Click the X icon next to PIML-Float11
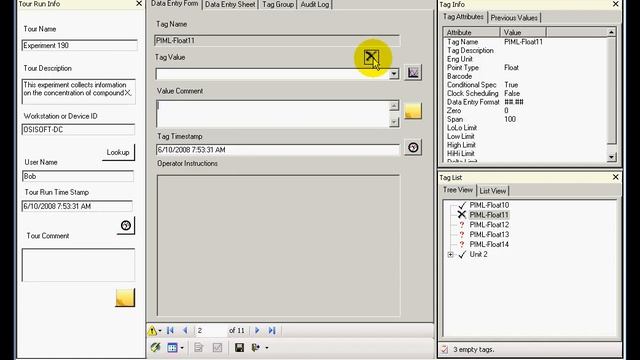Screen dimensions: 640x360 462,215
